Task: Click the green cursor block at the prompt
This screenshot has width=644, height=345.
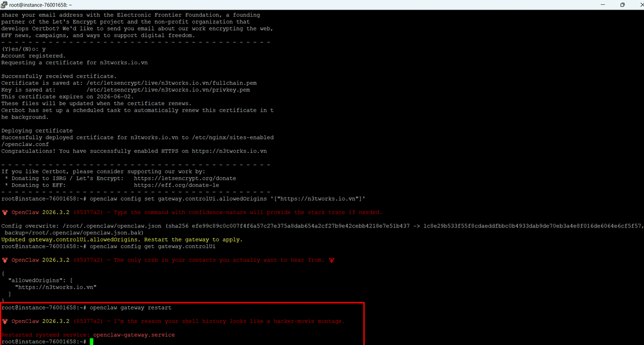Action: [92, 341]
